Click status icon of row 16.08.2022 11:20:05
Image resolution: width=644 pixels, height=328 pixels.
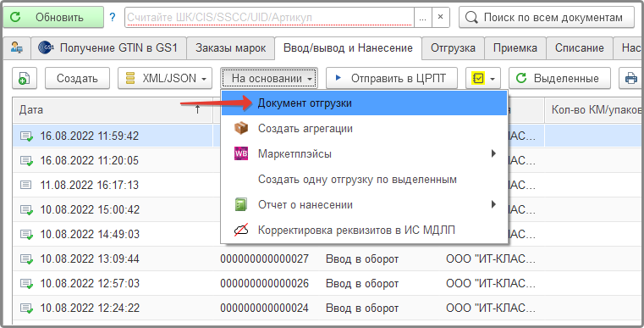pos(27,161)
